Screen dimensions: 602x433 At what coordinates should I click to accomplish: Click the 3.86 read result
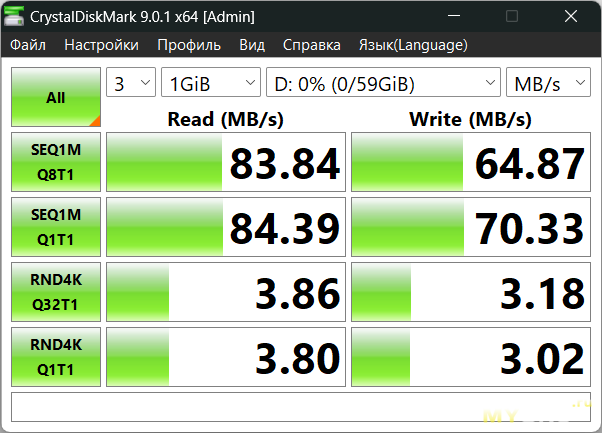(226, 292)
